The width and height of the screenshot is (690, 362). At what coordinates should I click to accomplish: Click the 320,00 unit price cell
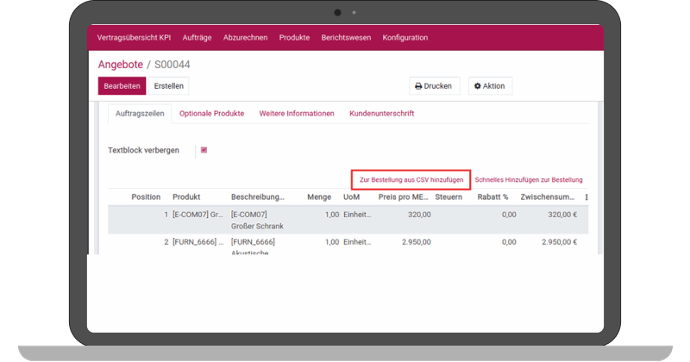[x=419, y=215]
